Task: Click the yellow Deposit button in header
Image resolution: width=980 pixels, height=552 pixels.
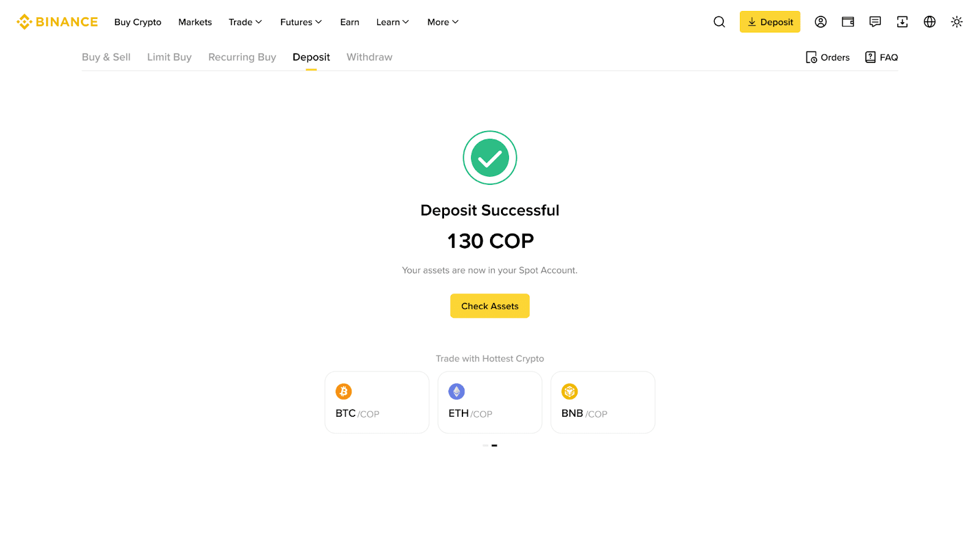Action: 770,22
